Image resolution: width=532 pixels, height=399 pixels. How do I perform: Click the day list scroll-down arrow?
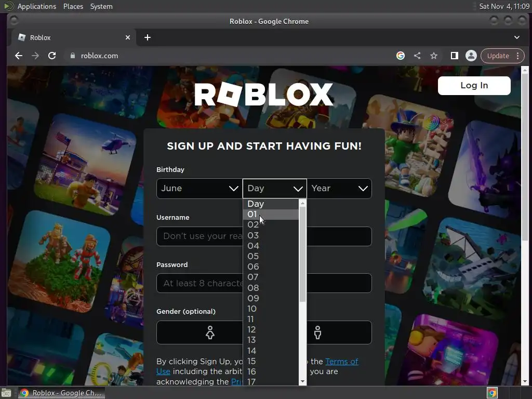[x=303, y=382]
